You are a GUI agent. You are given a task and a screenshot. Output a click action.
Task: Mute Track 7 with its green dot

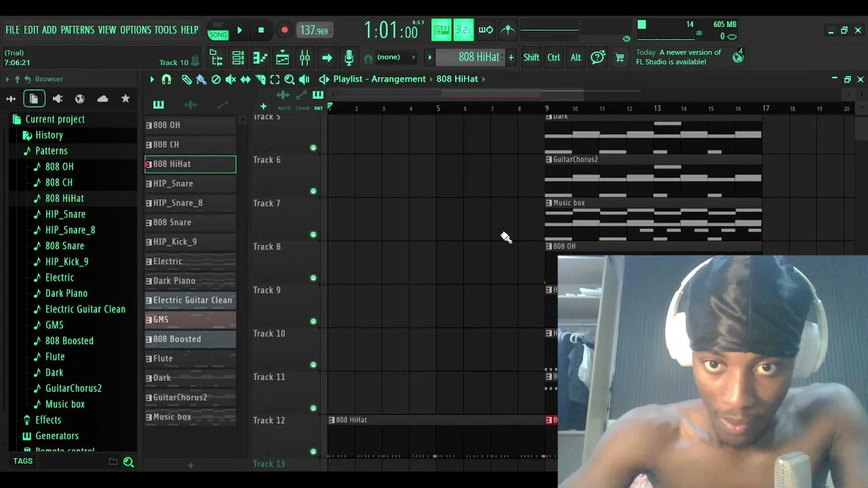point(313,235)
